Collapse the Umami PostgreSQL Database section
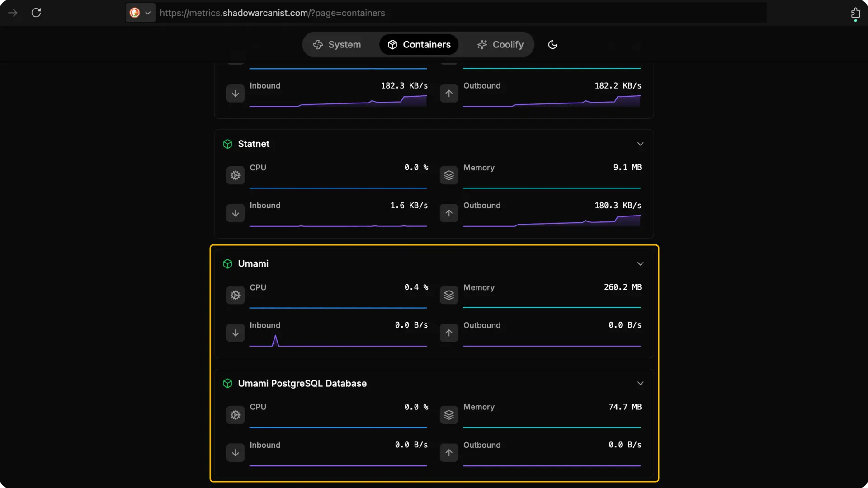The width and height of the screenshot is (868, 488). [x=641, y=383]
